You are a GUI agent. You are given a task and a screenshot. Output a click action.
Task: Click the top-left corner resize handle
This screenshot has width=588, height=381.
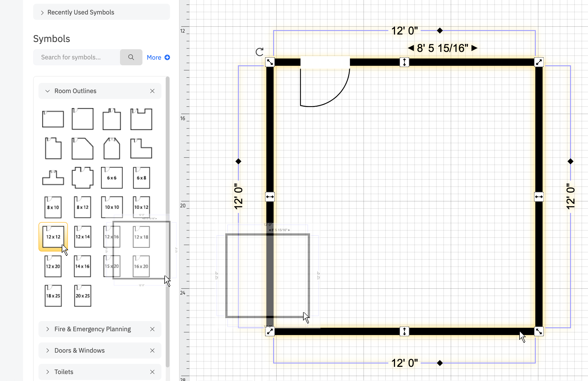pyautogui.click(x=270, y=62)
